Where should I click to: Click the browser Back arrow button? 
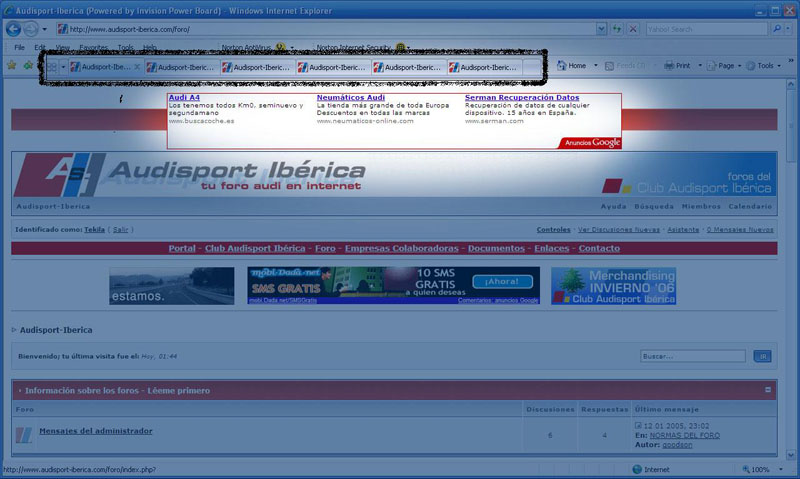[13, 29]
